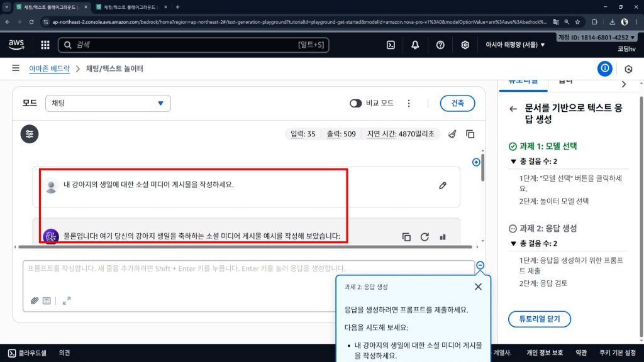The width and height of the screenshot is (644, 362).
Task: Open the AWS home logo
Action: coord(16,45)
